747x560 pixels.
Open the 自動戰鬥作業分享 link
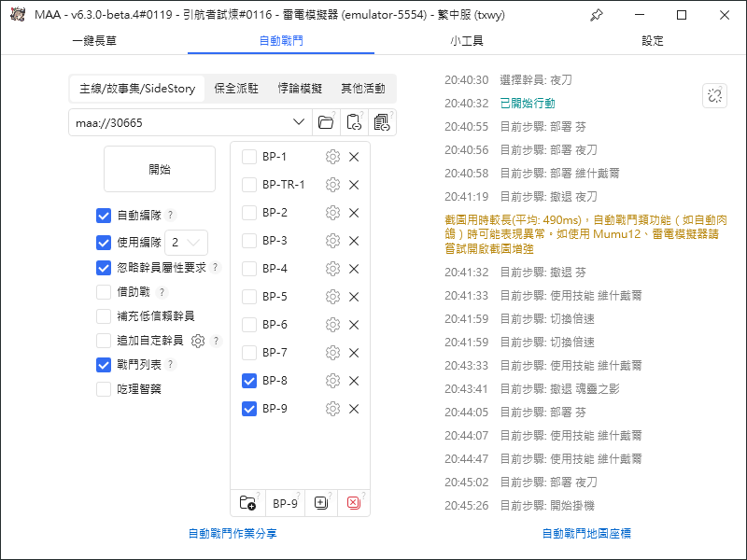point(233,534)
